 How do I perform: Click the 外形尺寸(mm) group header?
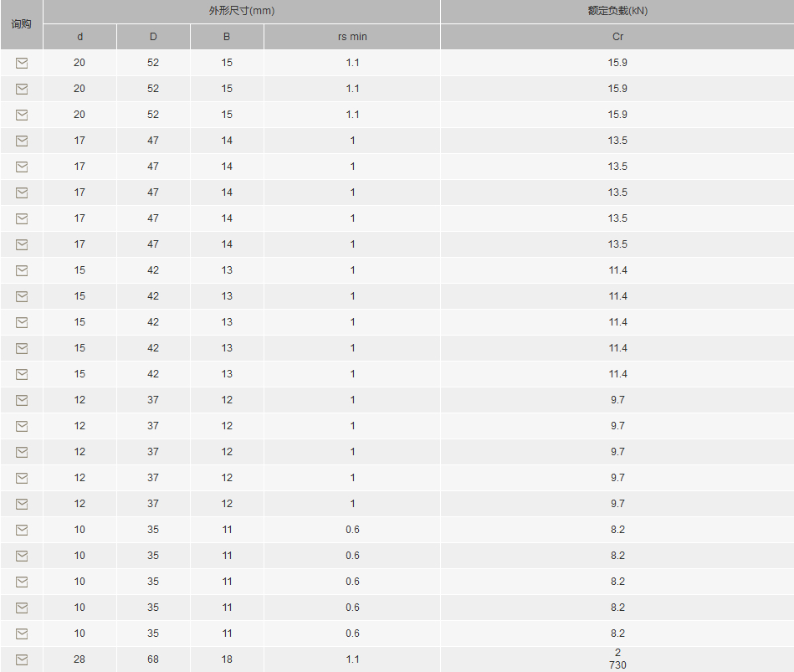242,11
